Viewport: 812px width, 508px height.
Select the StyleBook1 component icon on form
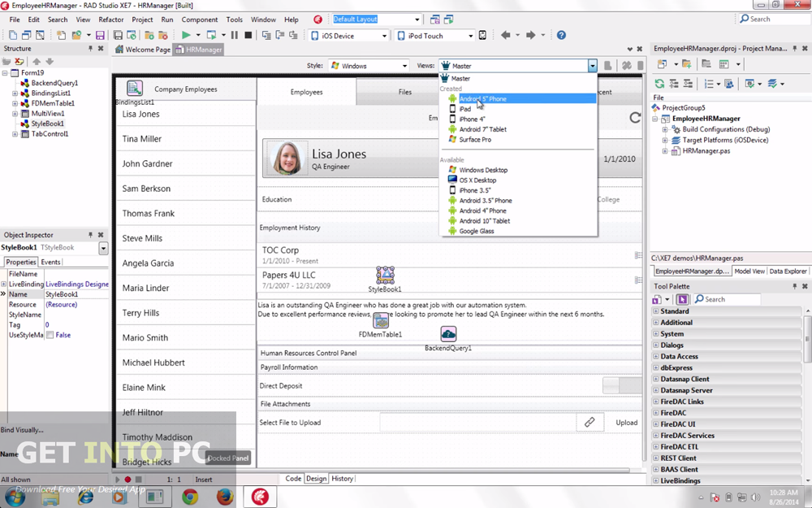click(x=385, y=276)
